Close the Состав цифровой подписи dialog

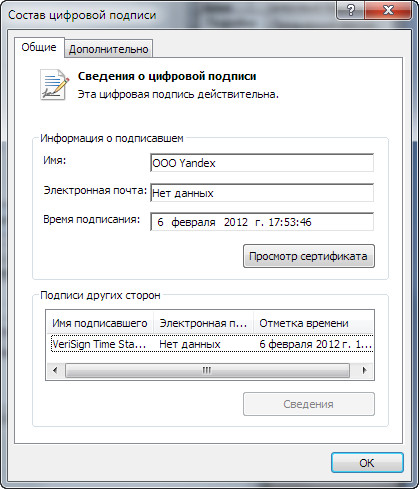coord(388,10)
